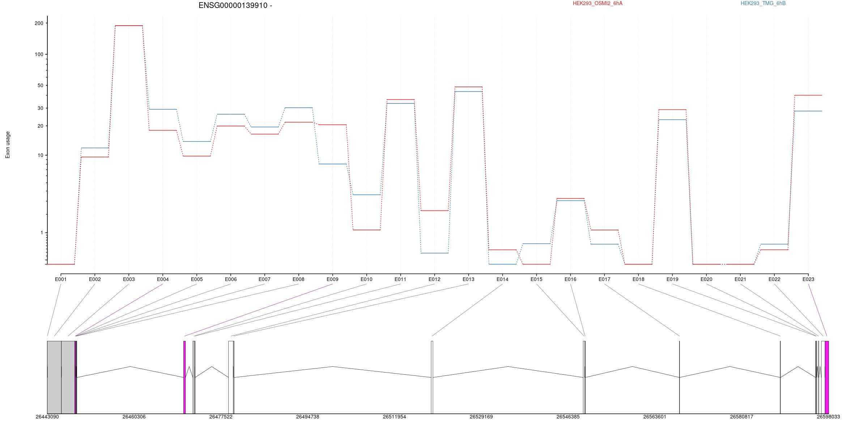Click exon label E006
This screenshot has height=434, width=868.
click(x=231, y=279)
